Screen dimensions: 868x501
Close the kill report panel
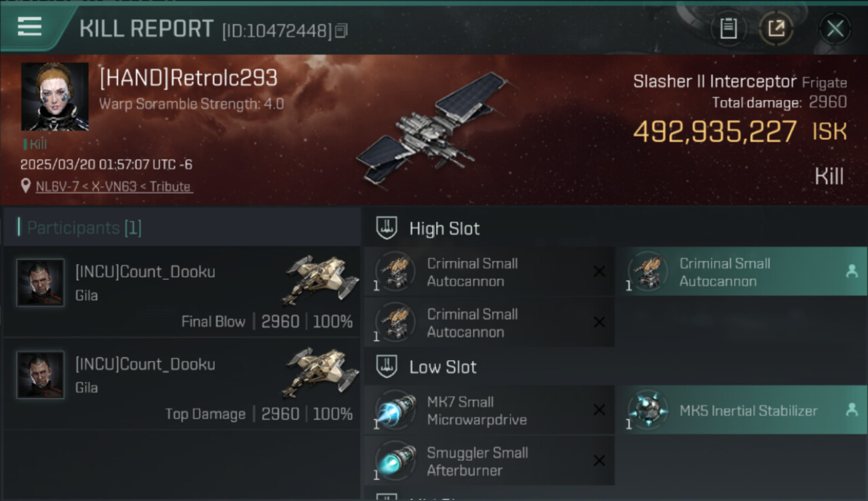point(835,29)
